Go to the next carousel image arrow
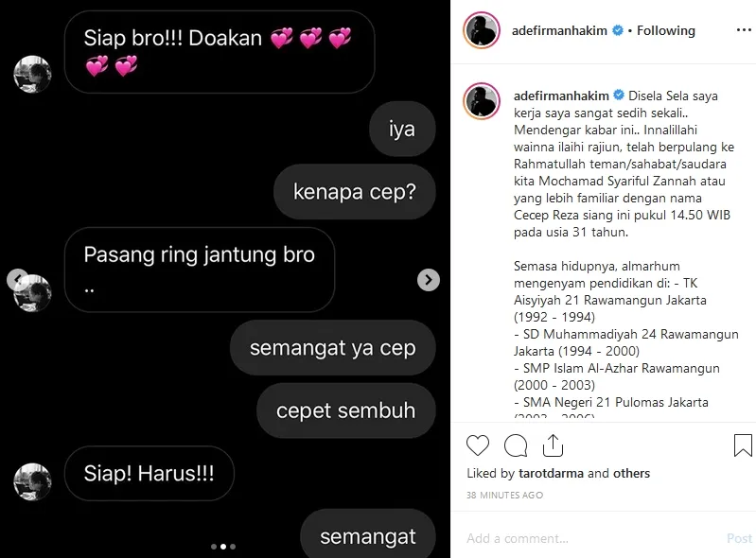The image size is (756, 558). [428, 280]
